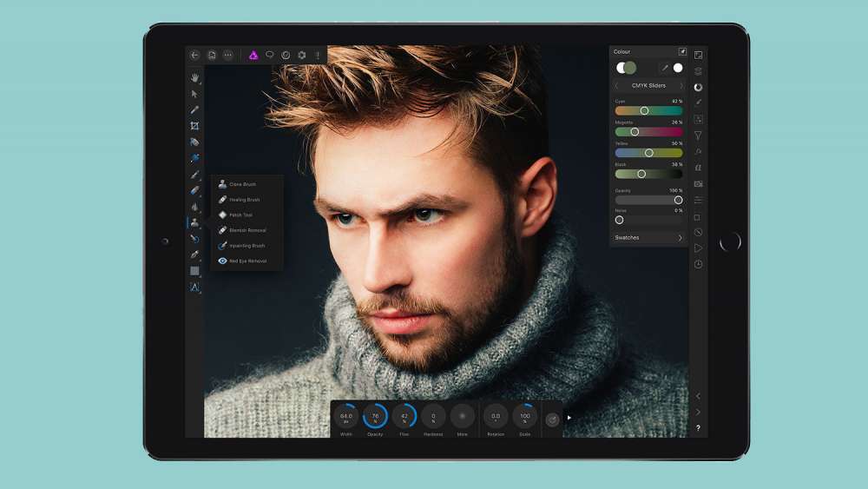Choose the Move arrow tool
Viewport: 868px width, 489px height.
coord(194,94)
